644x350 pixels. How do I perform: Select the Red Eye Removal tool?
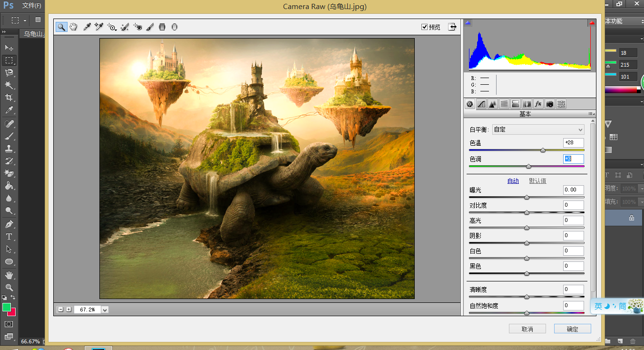click(x=138, y=27)
